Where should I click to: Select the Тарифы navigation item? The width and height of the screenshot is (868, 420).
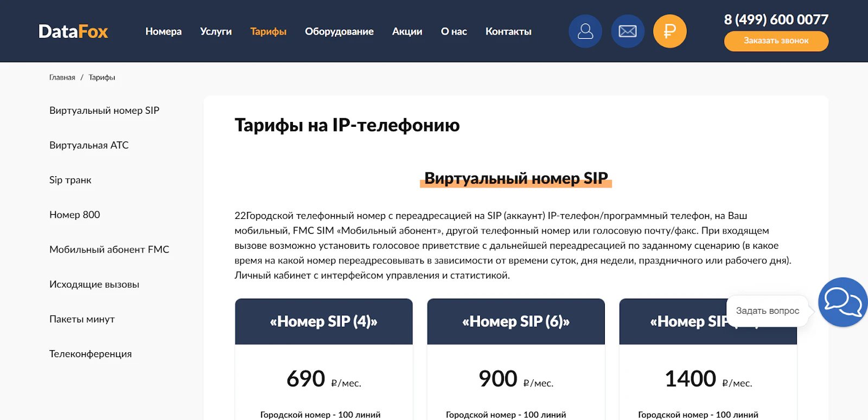269,31
